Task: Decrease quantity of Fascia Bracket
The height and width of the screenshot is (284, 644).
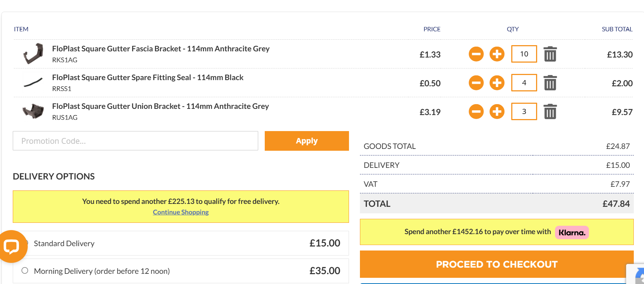Action: point(476,54)
